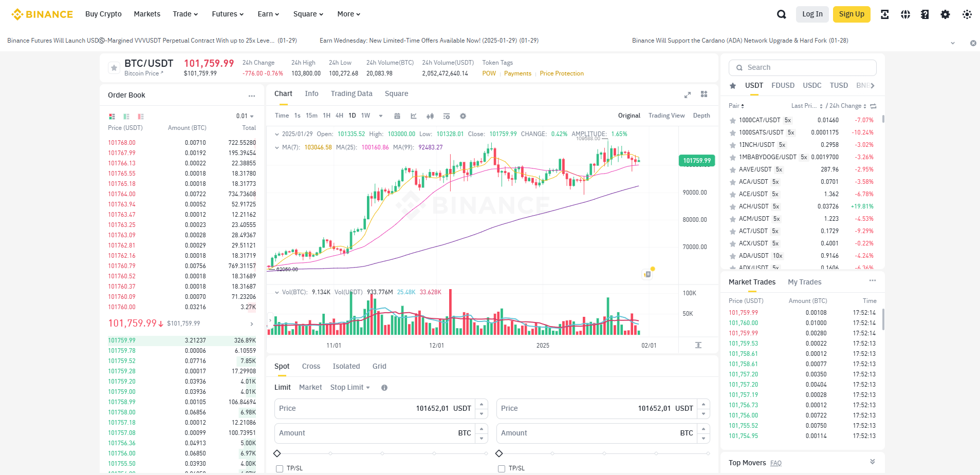Screen dimensions: 980x475
Task: Switch to the Grid tab
Action: click(x=379, y=366)
